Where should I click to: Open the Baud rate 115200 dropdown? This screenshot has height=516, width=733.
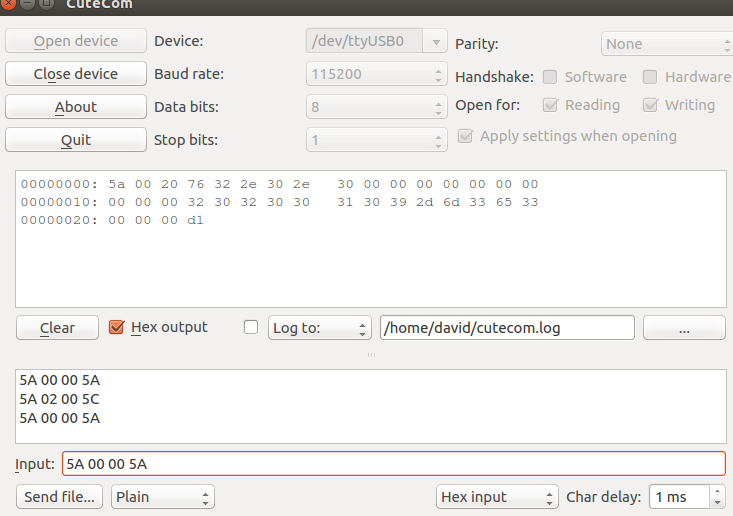coord(377,74)
